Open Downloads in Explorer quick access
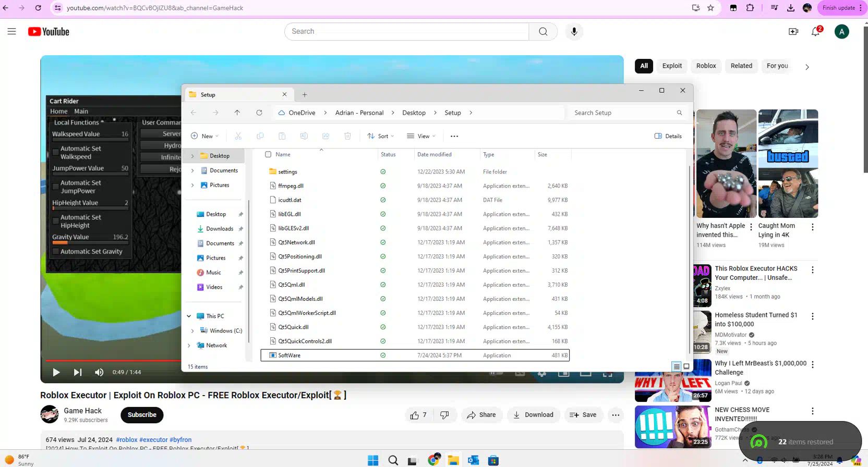Image resolution: width=868 pixels, height=467 pixels. pyautogui.click(x=220, y=229)
